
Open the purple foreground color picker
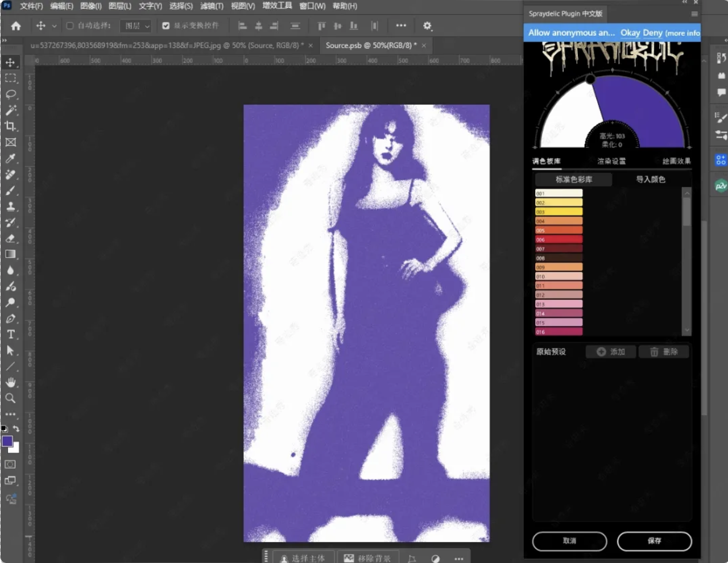coord(7,441)
